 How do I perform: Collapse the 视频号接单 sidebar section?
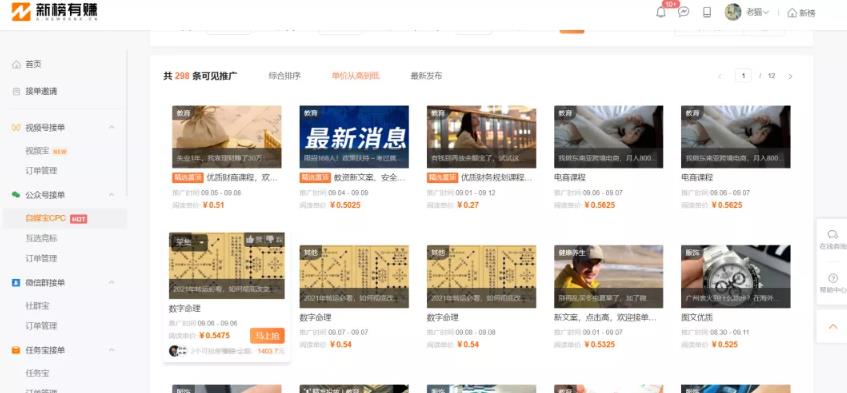(112, 127)
